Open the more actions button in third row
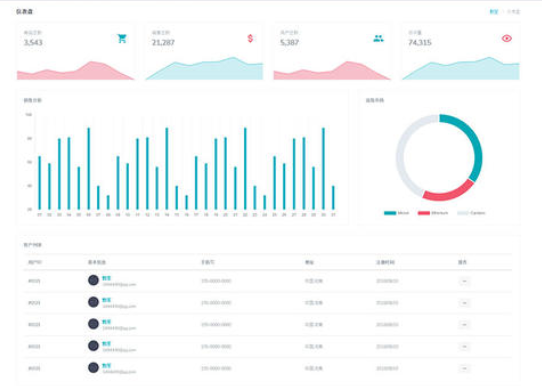The width and height of the screenshot is (542, 386). tap(465, 324)
